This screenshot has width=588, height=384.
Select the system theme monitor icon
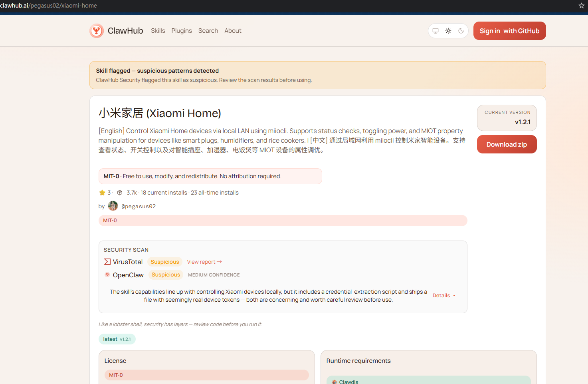pos(436,31)
